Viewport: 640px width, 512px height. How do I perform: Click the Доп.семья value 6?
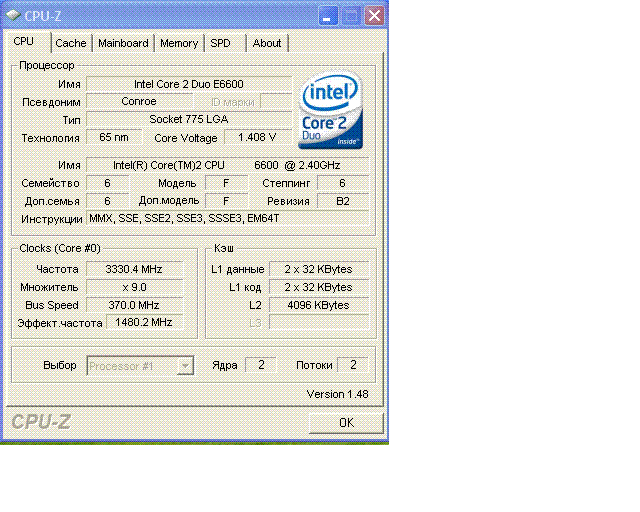pyautogui.click(x=107, y=201)
